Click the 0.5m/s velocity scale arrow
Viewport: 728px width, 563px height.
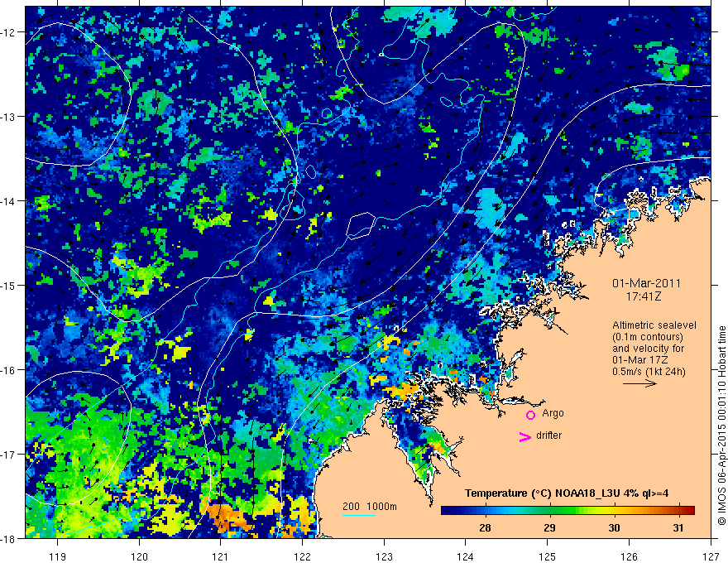pyautogui.click(x=639, y=383)
